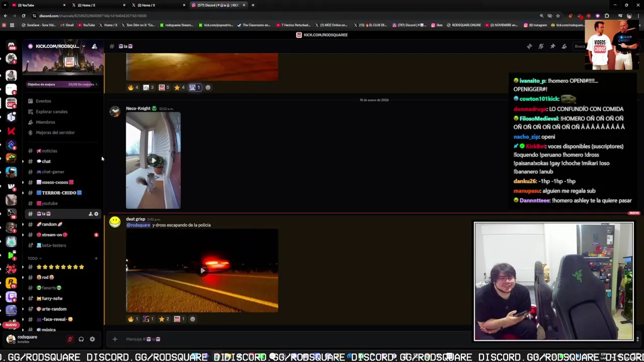
Task: Toggle star reaction on top message
Action: [179, 87]
